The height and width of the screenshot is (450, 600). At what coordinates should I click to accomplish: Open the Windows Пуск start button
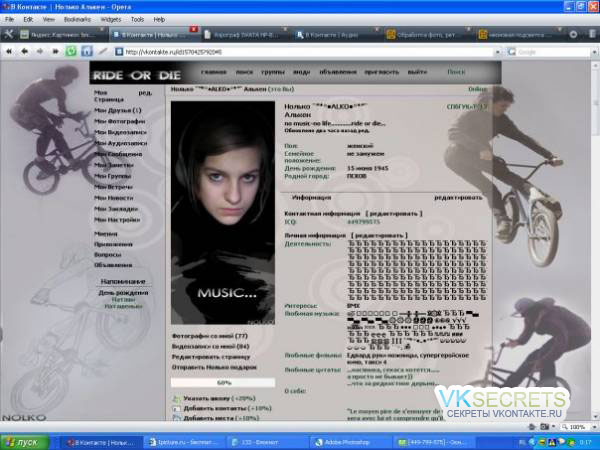coord(25,442)
